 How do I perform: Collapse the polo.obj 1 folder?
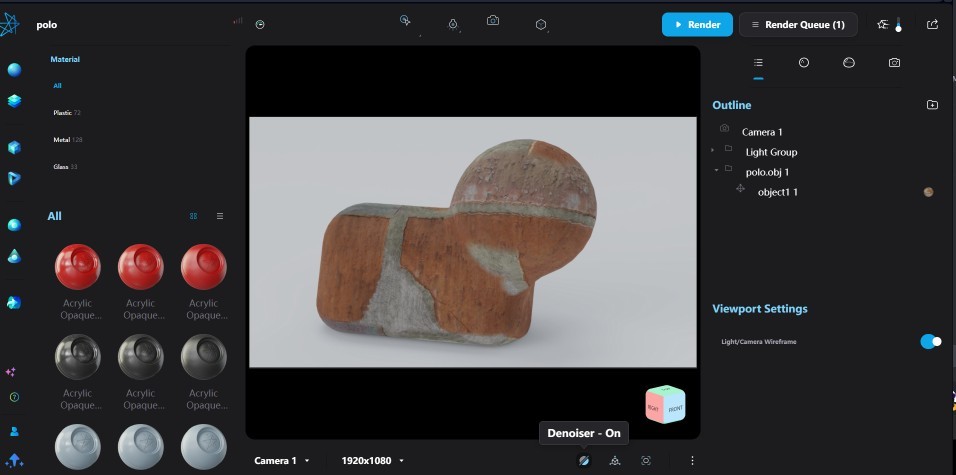pos(716,171)
